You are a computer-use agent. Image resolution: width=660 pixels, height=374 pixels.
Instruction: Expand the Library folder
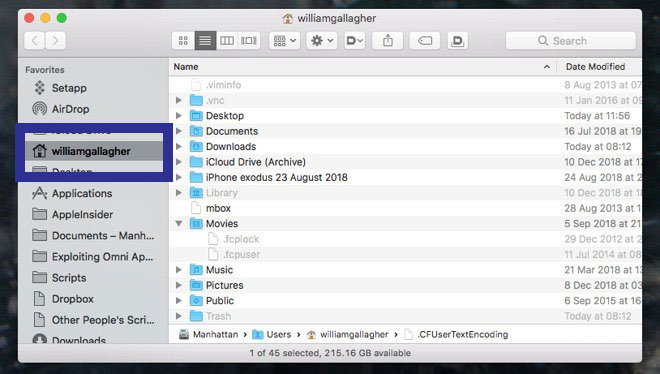coord(179,193)
